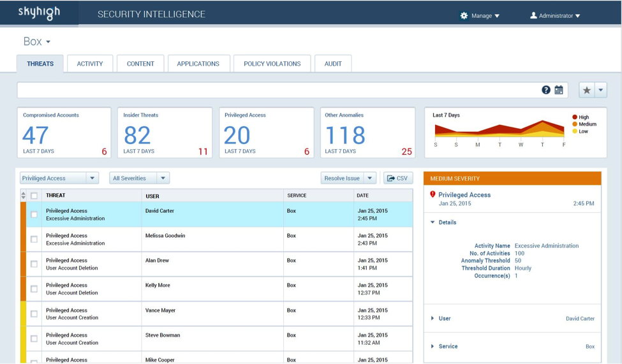Open the Applications tab

tap(198, 64)
